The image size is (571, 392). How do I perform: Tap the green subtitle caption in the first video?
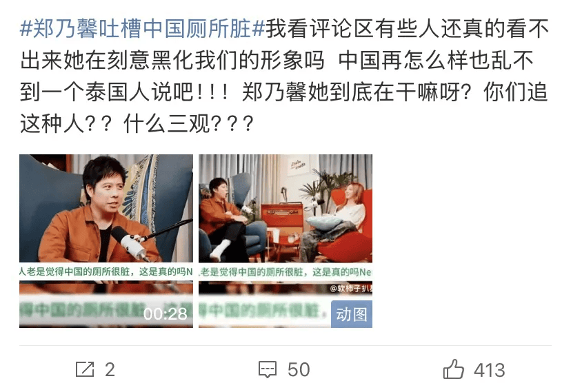[x=106, y=271]
